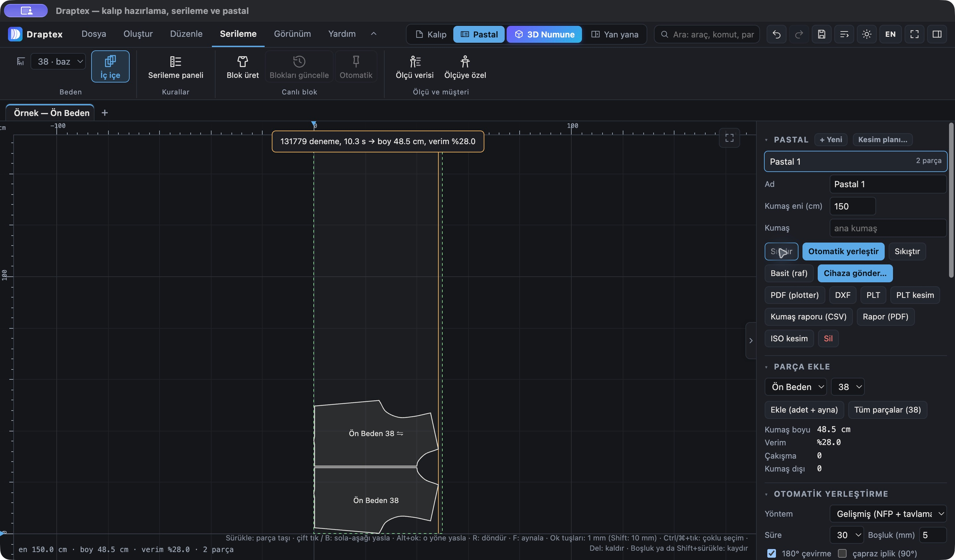Collapse the right panel with arrow handle

coord(751,340)
